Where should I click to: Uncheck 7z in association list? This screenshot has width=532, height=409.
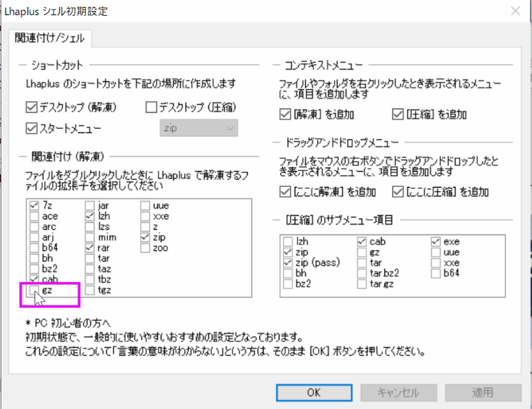[x=34, y=206]
